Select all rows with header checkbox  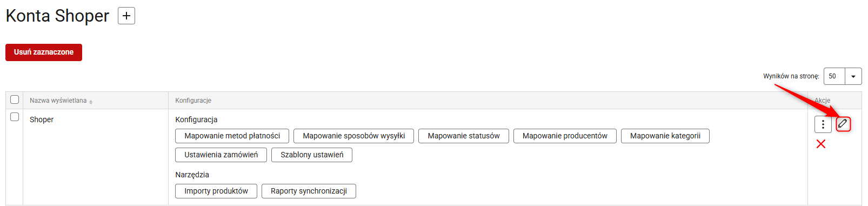click(x=15, y=99)
